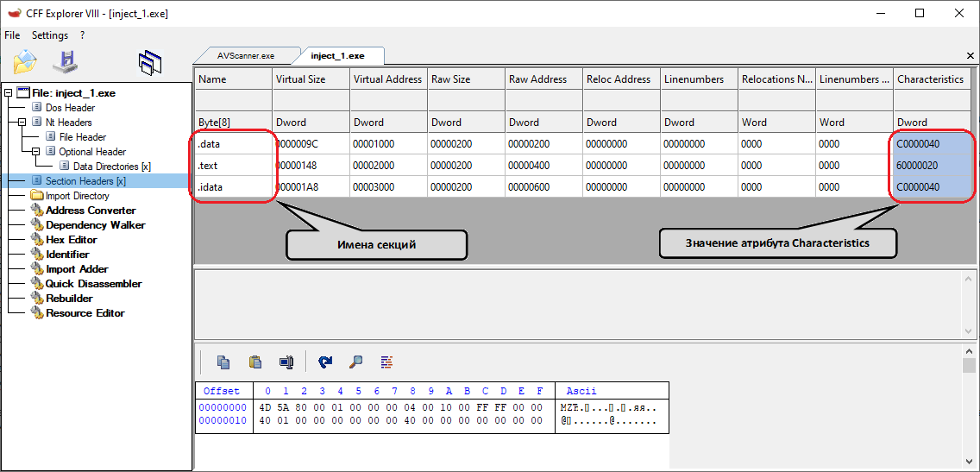Select Import Directory folder node
980x472 pixels.
pos(78,196)
